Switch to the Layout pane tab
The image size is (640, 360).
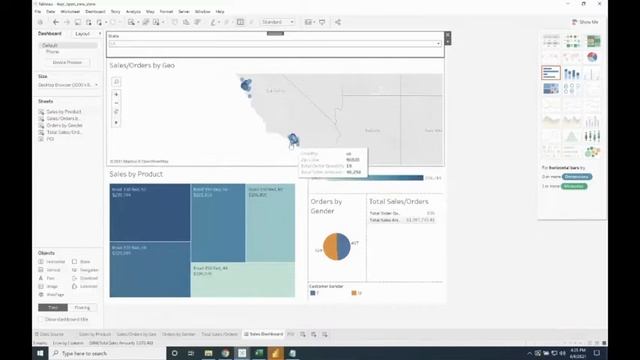82,33
